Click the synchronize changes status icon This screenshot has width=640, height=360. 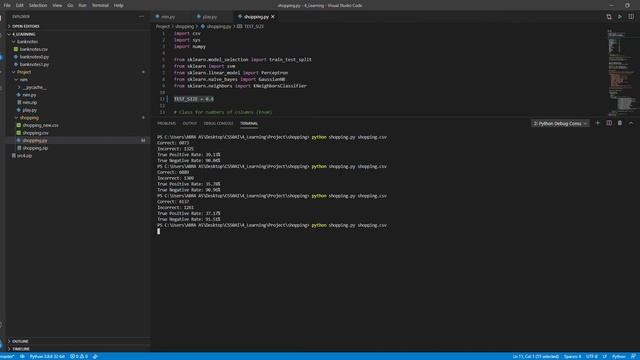pos(22,356)
